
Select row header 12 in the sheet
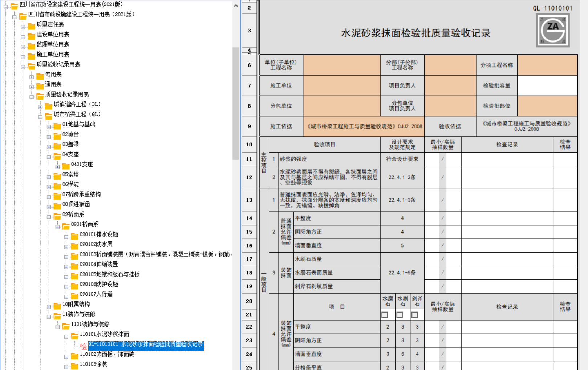249,177
